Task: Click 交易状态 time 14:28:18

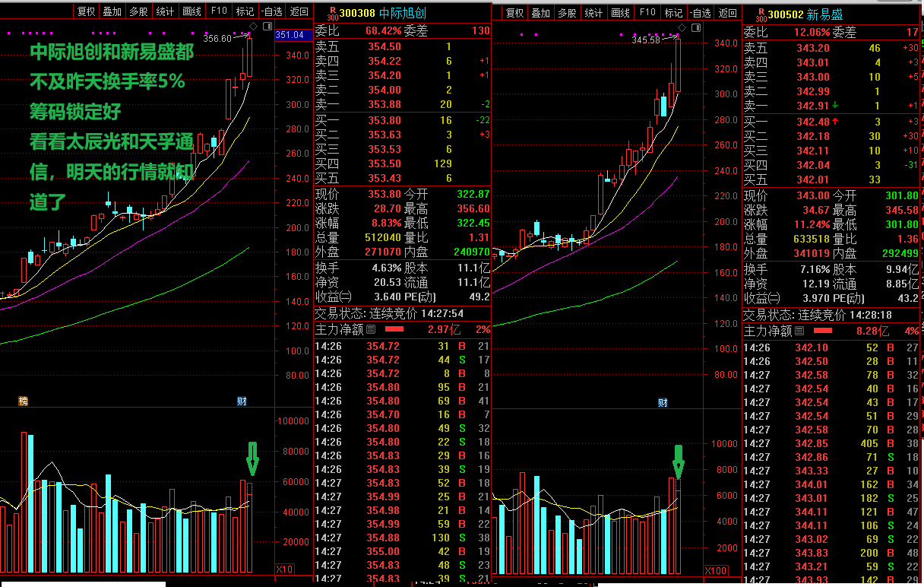Action: (x=870, y=314)
